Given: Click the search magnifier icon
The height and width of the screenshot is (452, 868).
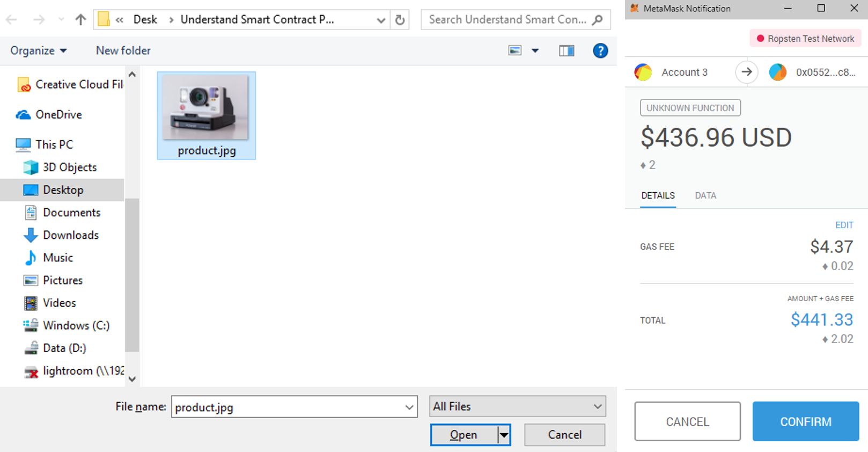Looking at the screenshot, I should click(598, 20).
